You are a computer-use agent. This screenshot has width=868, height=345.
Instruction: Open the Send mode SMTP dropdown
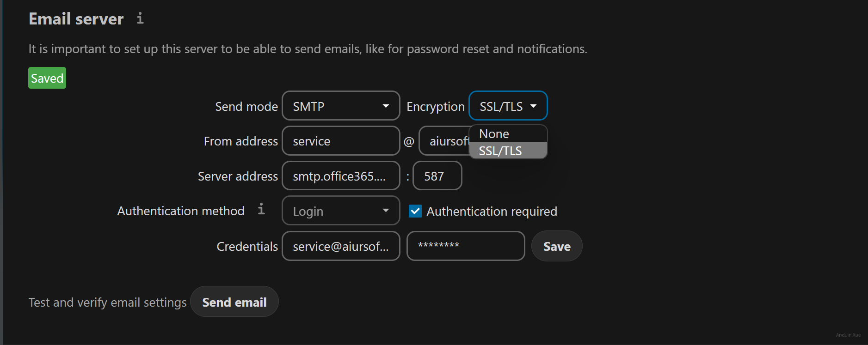(x=341, y=106)
